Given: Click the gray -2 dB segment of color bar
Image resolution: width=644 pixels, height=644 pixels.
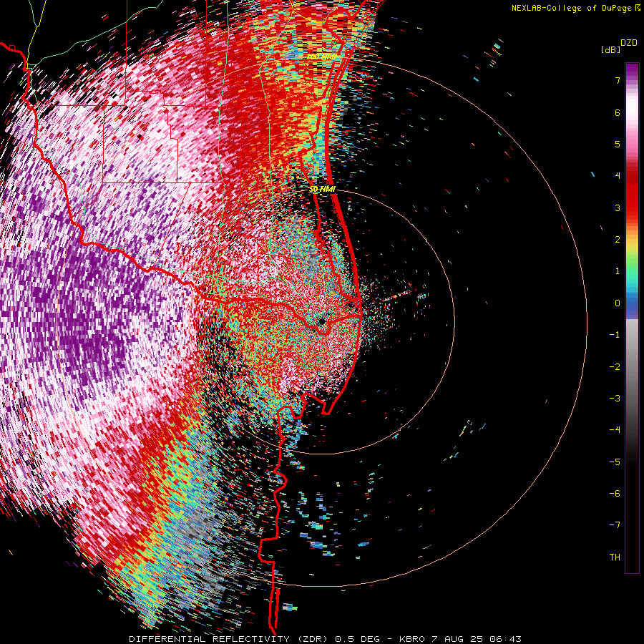Looking at the screenshot, I should pyautogui.click(x=632, y=367).
